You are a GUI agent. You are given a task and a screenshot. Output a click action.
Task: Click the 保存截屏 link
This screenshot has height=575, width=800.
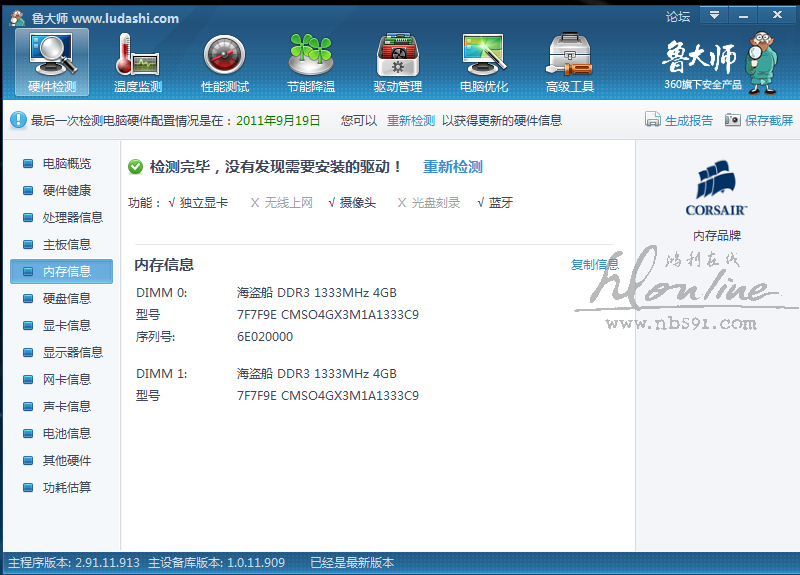[768, 121]
